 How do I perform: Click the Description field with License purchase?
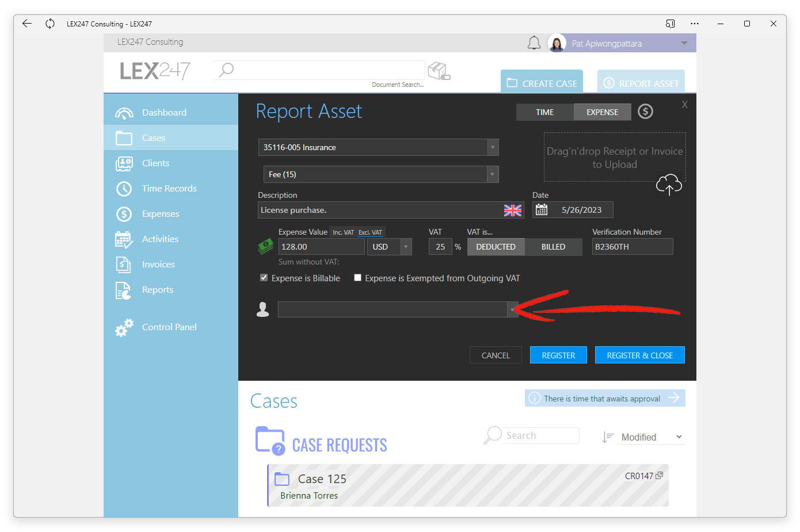pos(391,210)
